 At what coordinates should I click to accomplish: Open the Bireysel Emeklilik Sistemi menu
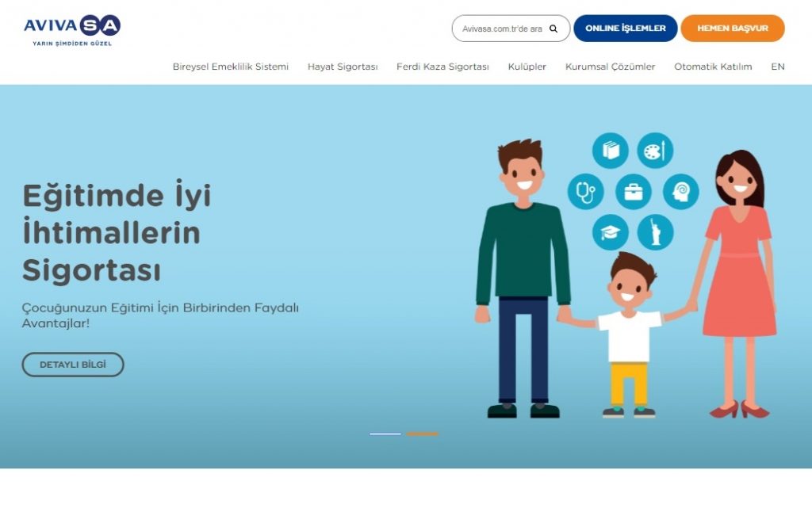pos(231,67)
